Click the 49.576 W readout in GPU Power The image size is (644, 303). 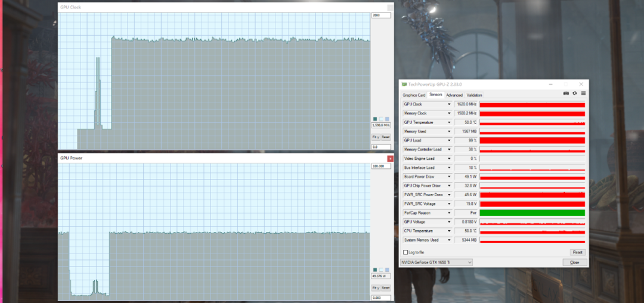pyautogui.click(x=381, y=276)
